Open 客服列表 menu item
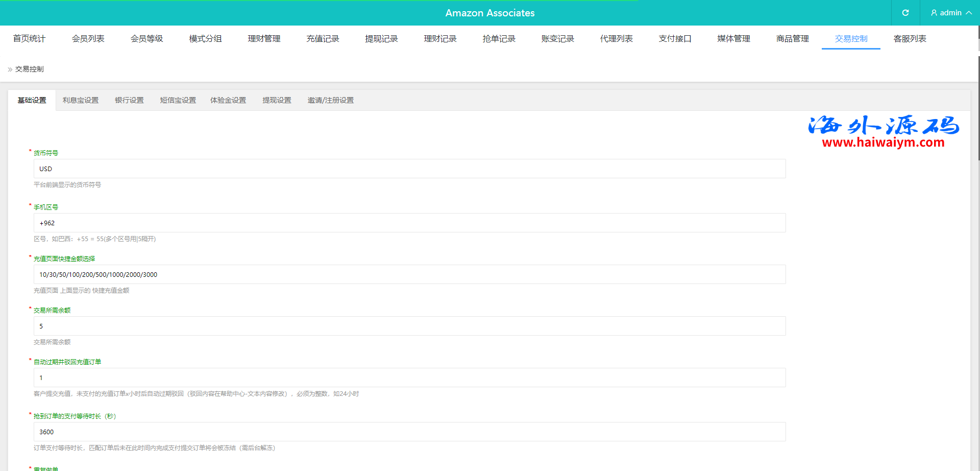 click(910, 39)
